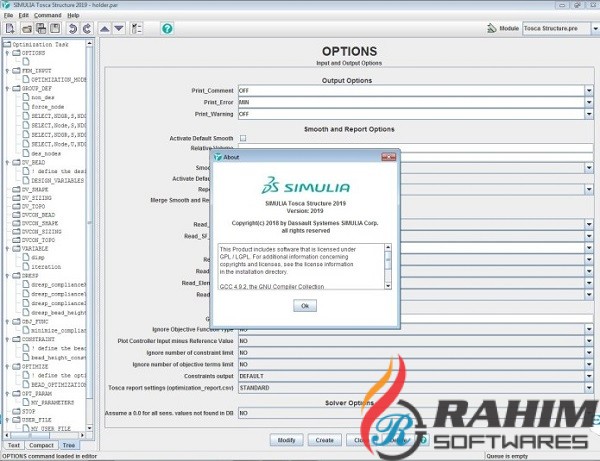Open the Module selector dropdown
Screen dimensions: 600x461
595,28
